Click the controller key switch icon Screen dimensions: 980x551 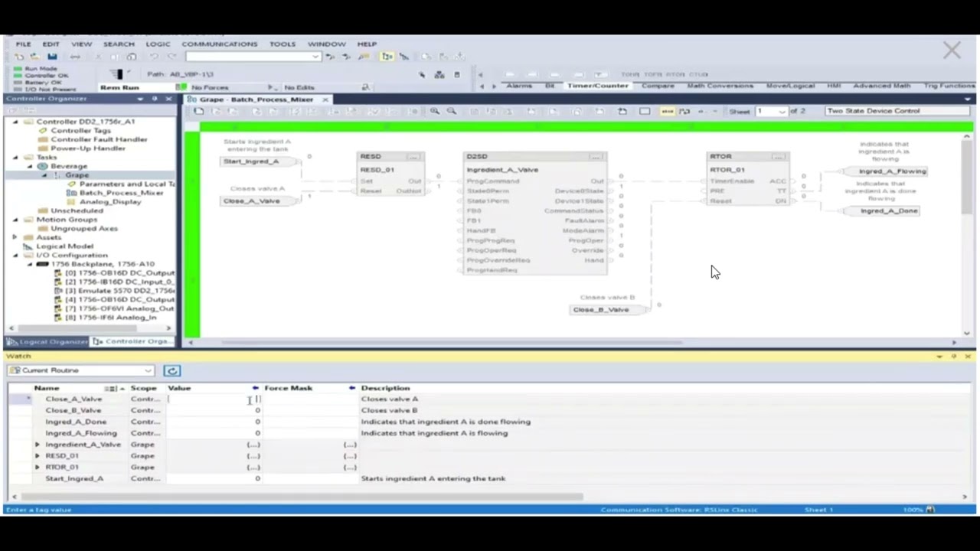(x=116, y=74)
